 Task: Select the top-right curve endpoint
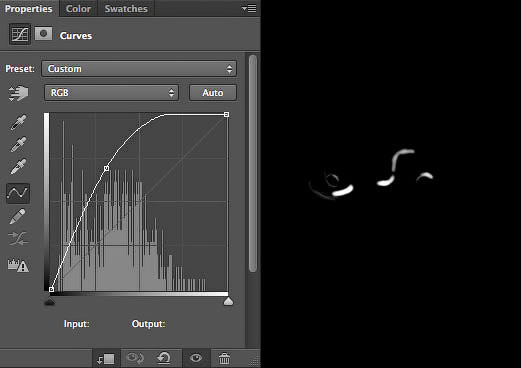(226, 115)
